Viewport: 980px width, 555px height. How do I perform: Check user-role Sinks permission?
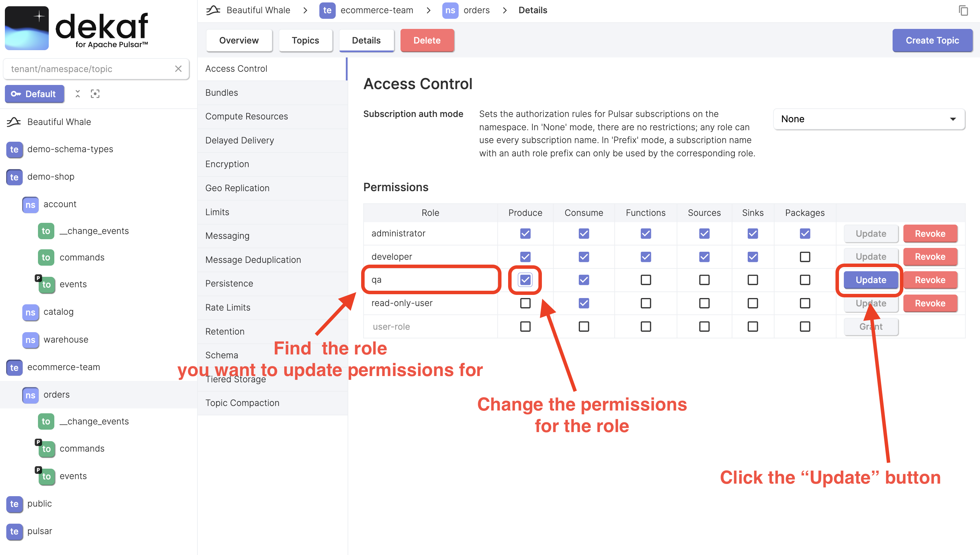coord(753,327)
